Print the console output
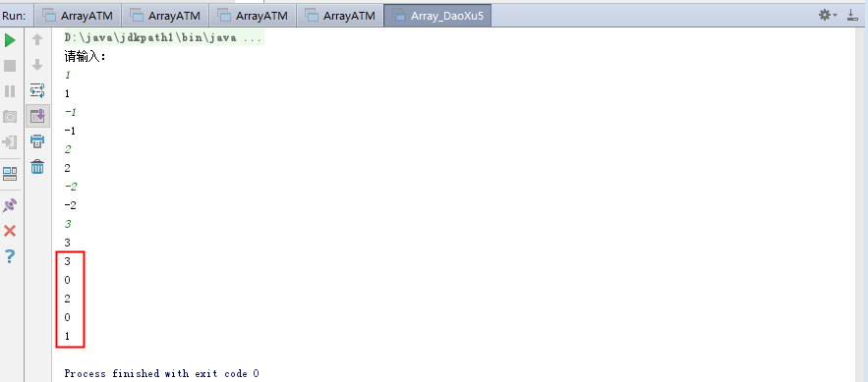The image size is (868, 382). coord(37,141)
